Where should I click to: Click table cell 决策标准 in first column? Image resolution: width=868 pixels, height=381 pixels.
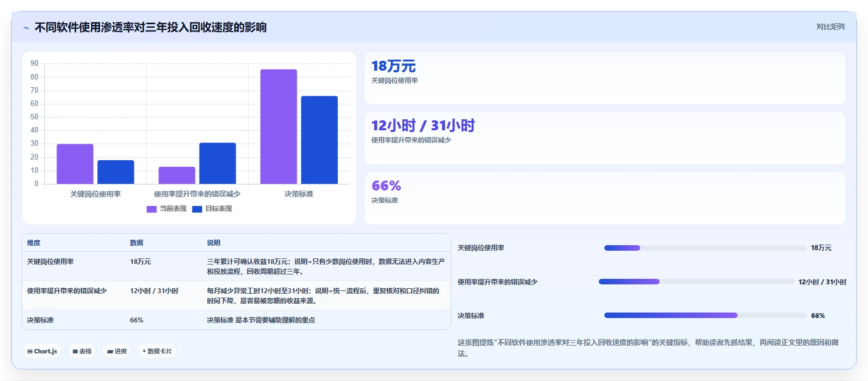40,320
